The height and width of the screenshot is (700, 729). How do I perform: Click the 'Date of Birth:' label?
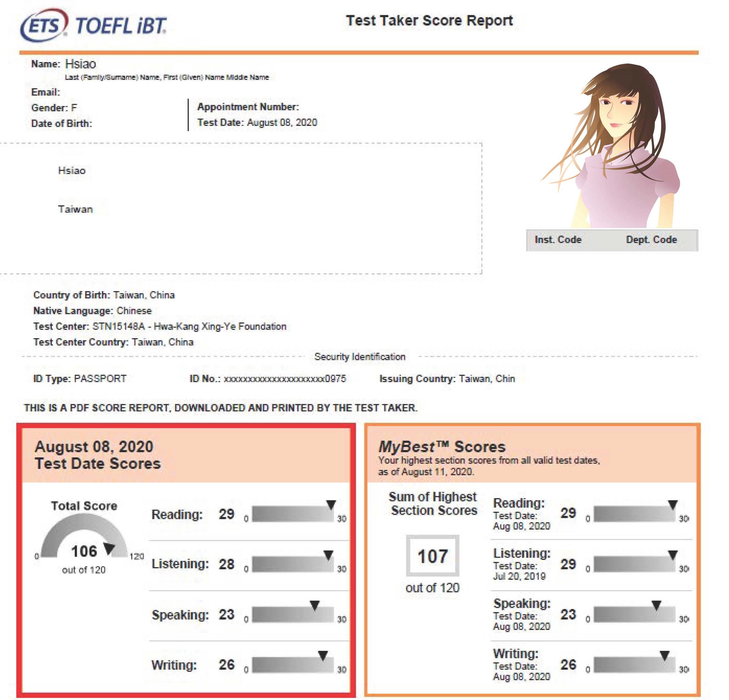(61, 123)
